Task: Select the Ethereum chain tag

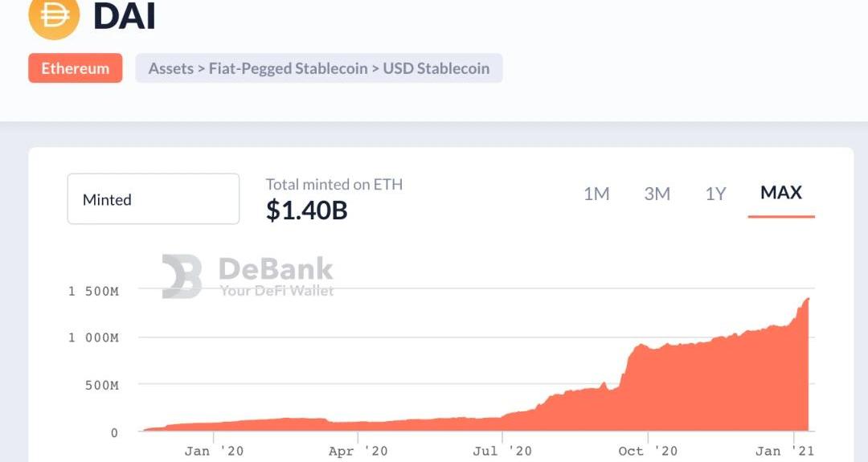Action: [x=76, y=68]
